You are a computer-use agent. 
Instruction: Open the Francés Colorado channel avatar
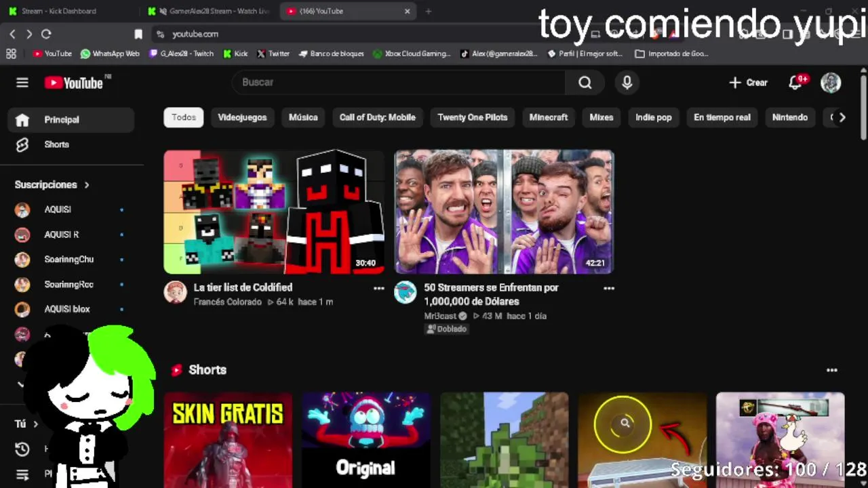(175, 292)
